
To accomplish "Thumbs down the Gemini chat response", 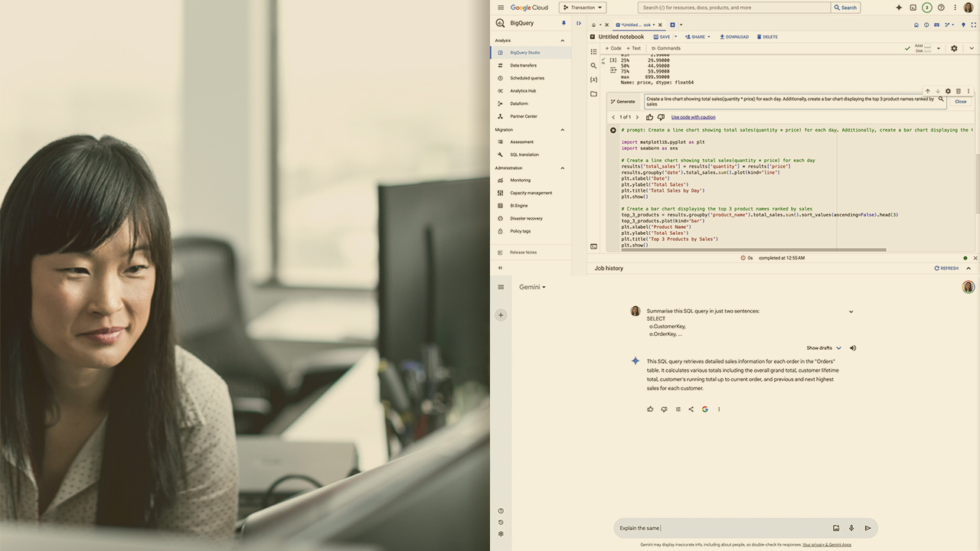I will (664, 409).
